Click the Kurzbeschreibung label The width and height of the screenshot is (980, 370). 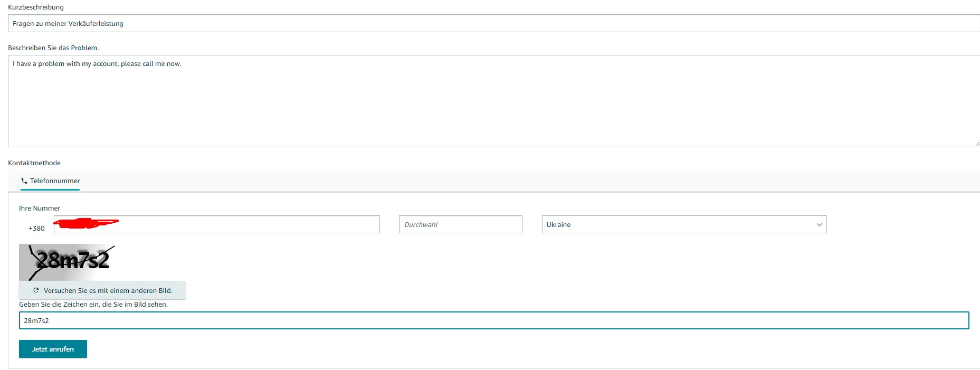36,7
